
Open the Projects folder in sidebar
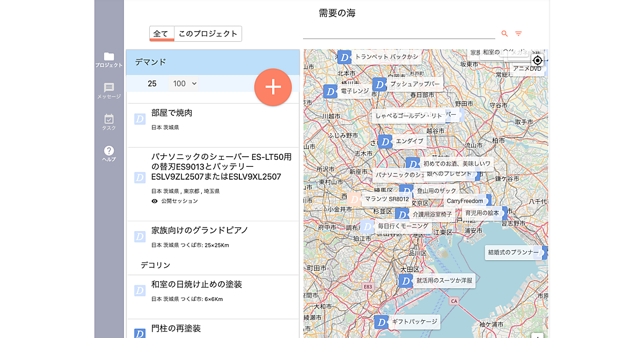tap(109, 59)
